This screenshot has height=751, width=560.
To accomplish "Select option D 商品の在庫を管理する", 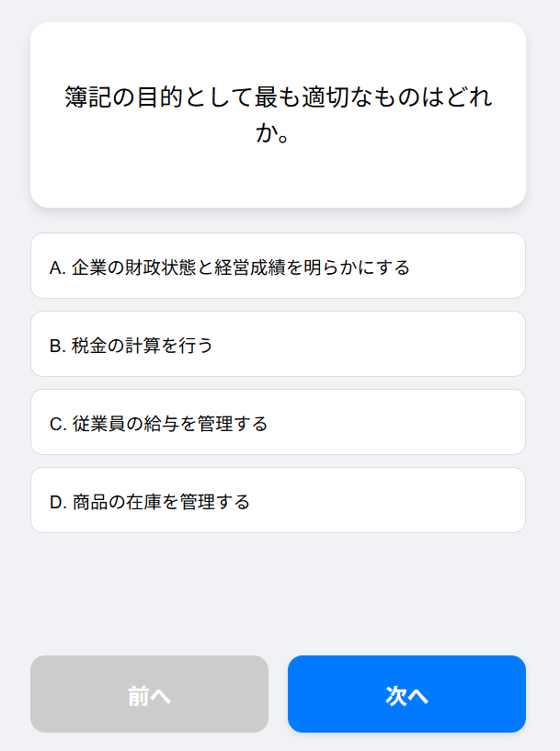I will 278,501.
